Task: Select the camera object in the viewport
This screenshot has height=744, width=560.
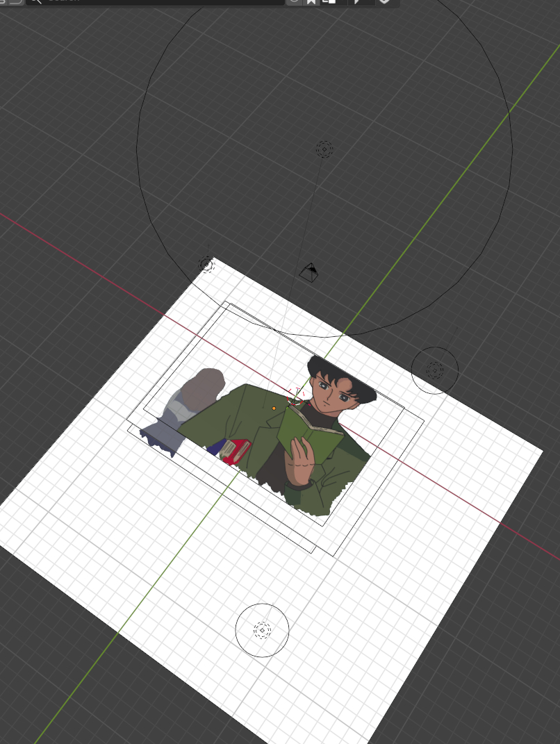Action: tap(309, 272)
